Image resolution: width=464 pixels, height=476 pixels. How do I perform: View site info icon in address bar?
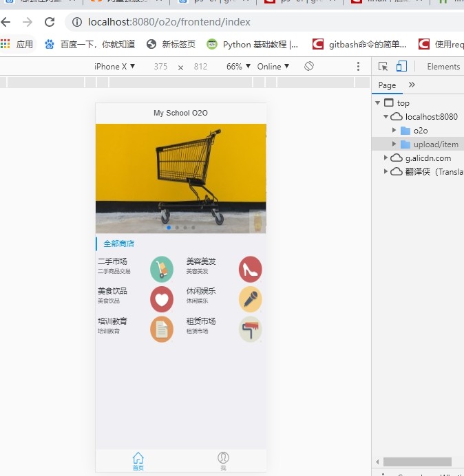click(x=77, y=22)
